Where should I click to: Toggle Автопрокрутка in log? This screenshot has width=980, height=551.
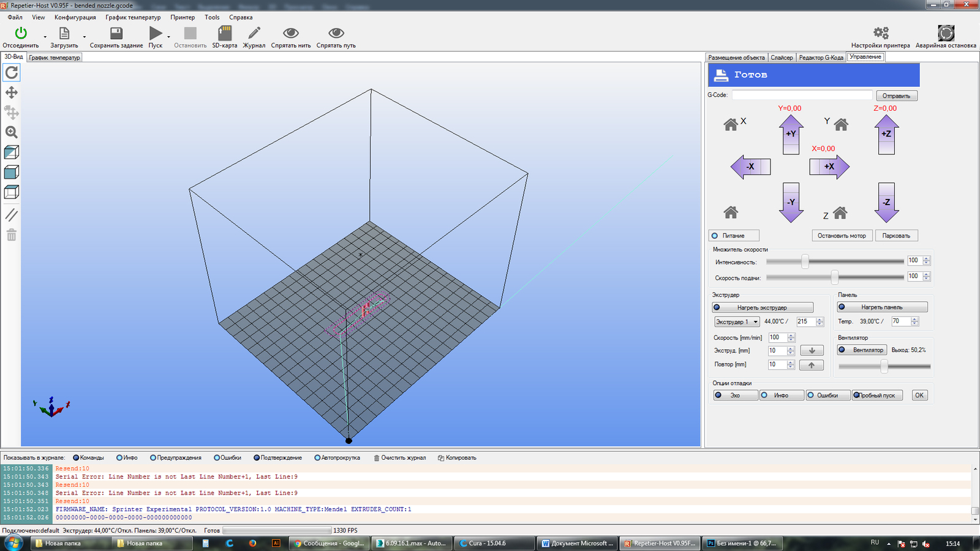click(337, 458)
